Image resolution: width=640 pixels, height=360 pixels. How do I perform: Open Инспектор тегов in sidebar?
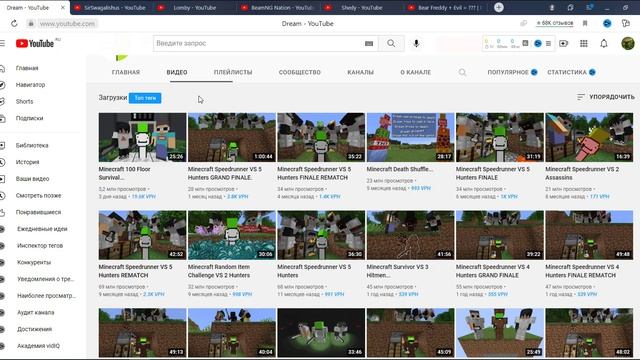40,246
